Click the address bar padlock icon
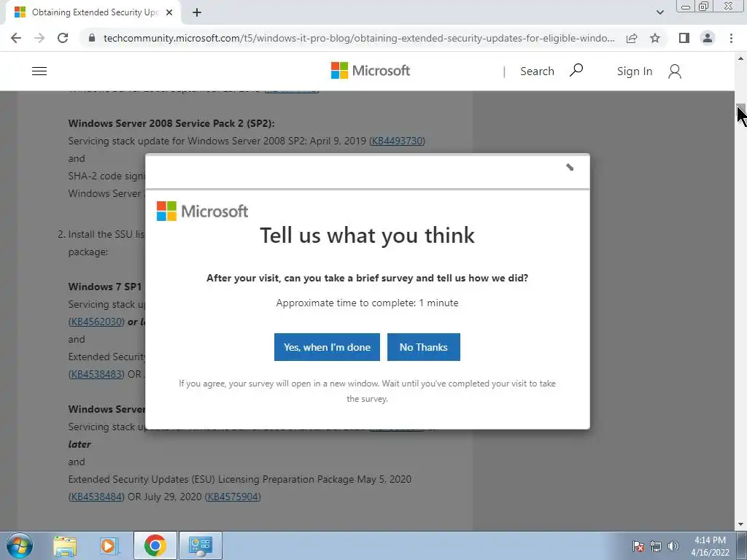The image size is (747, 560). click(x=92, y=38)
